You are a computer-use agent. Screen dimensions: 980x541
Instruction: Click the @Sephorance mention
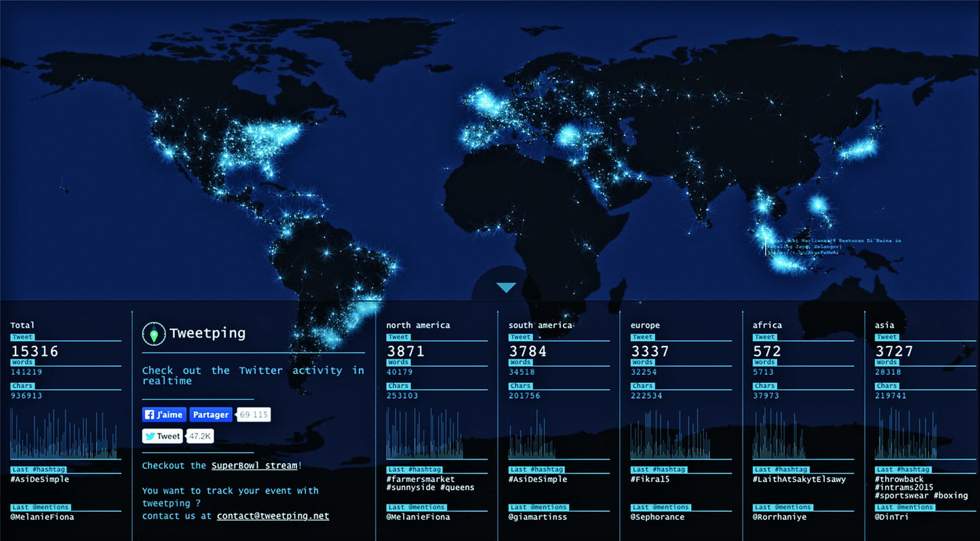657,517
